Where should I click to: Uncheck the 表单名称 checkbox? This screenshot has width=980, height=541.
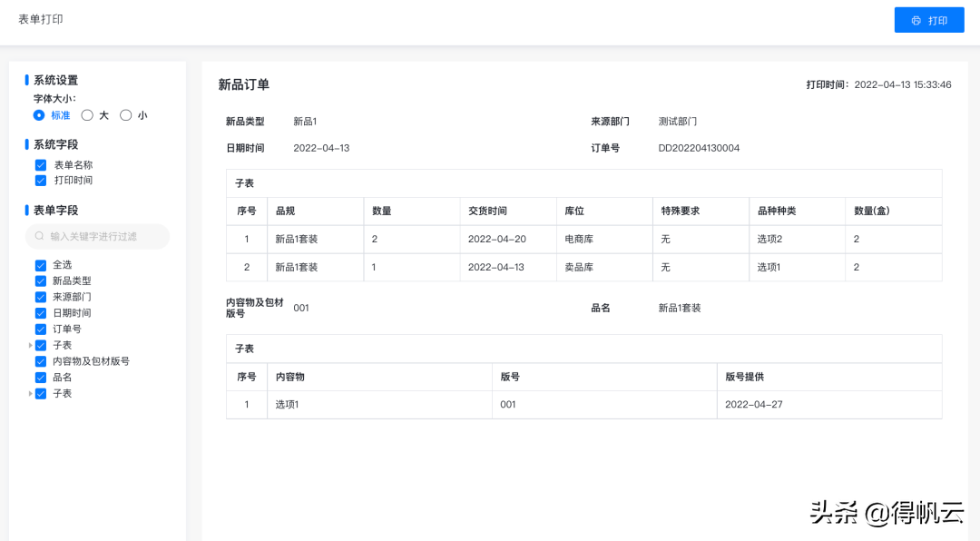41,165
